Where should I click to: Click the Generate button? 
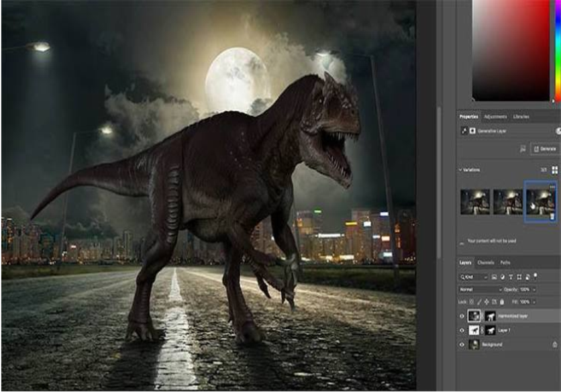(x=546, y=149)
